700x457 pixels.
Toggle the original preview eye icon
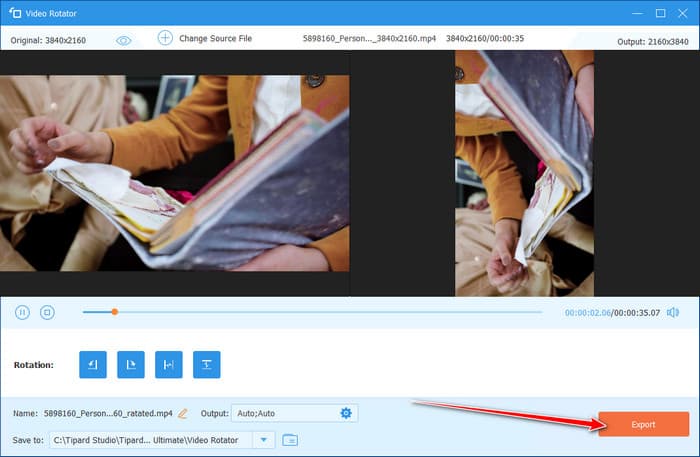pyautogui.click(x=124, y=41)
